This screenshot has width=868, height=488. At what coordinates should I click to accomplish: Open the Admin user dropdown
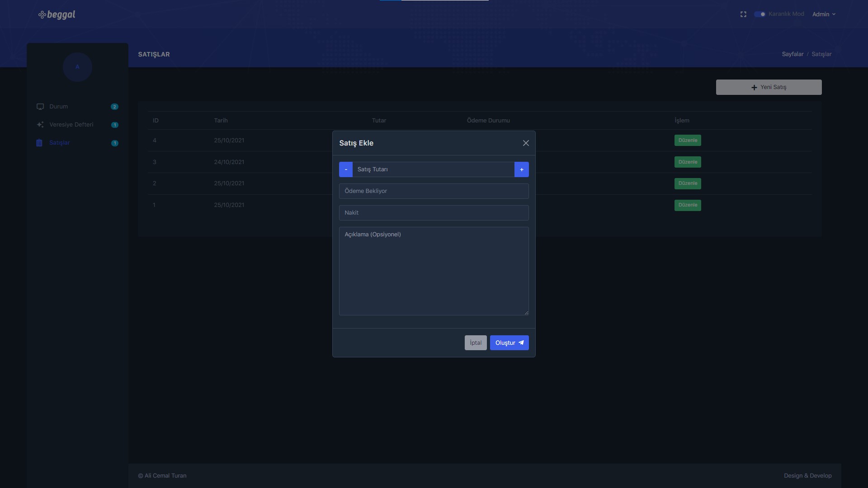[824, 14]
